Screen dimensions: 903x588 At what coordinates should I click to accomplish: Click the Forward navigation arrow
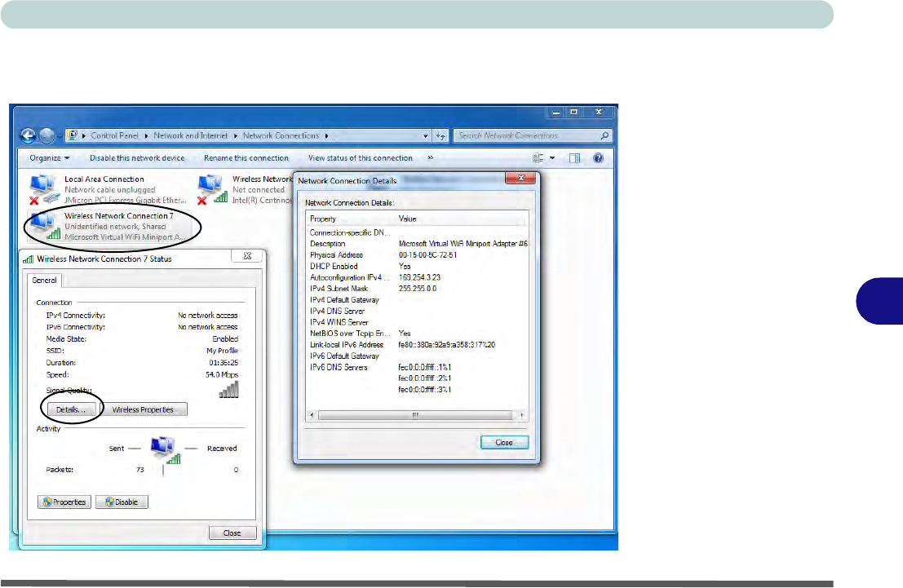click(x=47, y=135)
